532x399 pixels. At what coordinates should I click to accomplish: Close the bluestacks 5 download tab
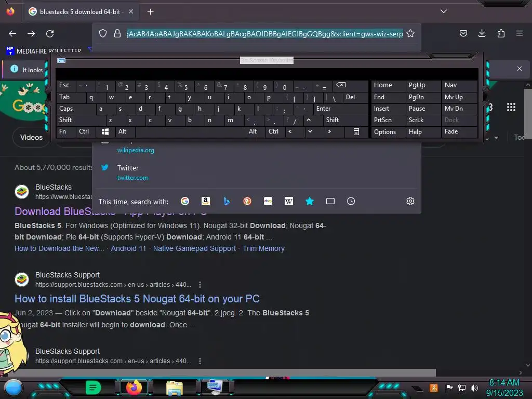(x=131, y=11)
